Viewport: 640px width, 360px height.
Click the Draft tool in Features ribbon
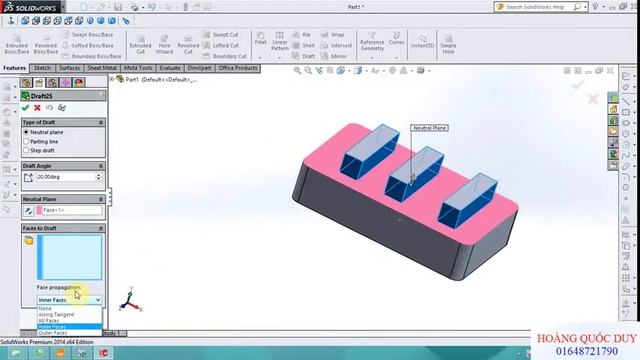304,56
